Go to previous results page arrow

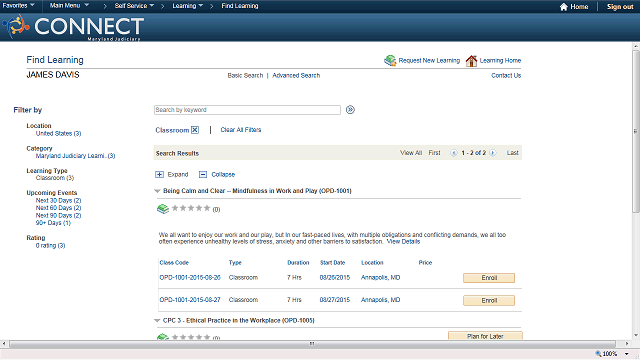453,153
